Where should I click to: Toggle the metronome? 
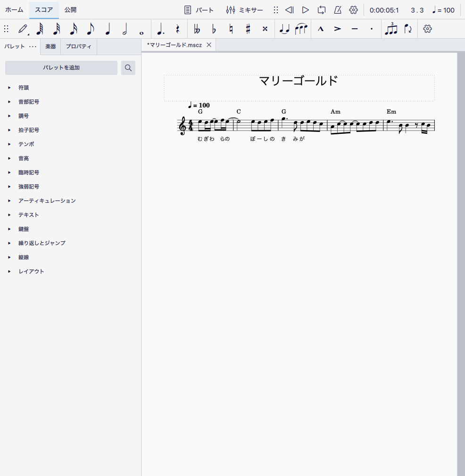tap(338, 10)
